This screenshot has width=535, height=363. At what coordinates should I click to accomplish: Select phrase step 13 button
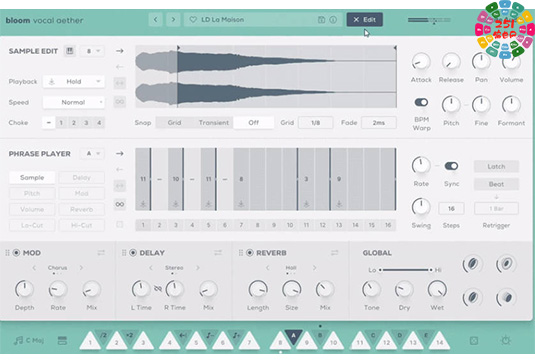tap(339, 225)
